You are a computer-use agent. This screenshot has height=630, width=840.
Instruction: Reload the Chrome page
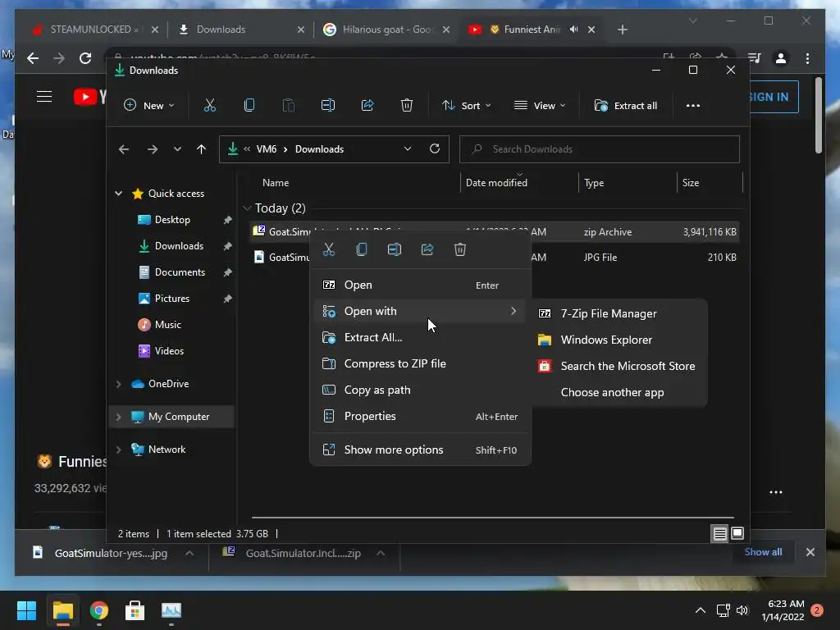(x=85, y=58)
